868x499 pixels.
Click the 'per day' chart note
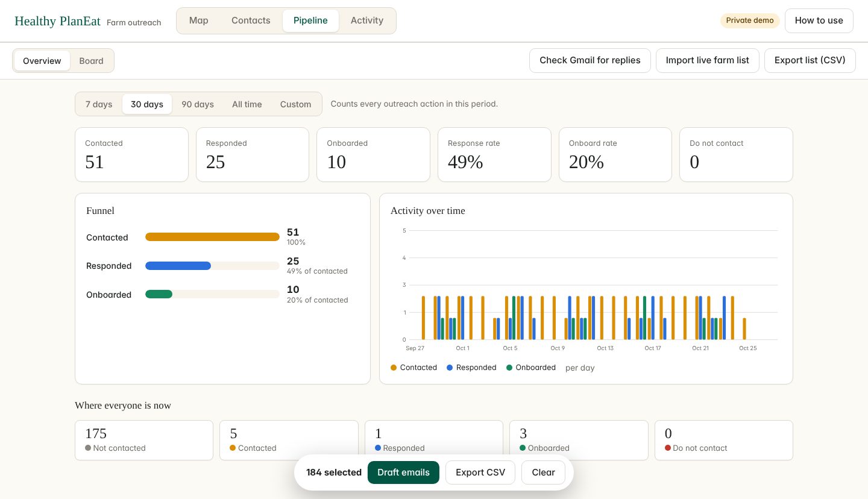[580, 368]
